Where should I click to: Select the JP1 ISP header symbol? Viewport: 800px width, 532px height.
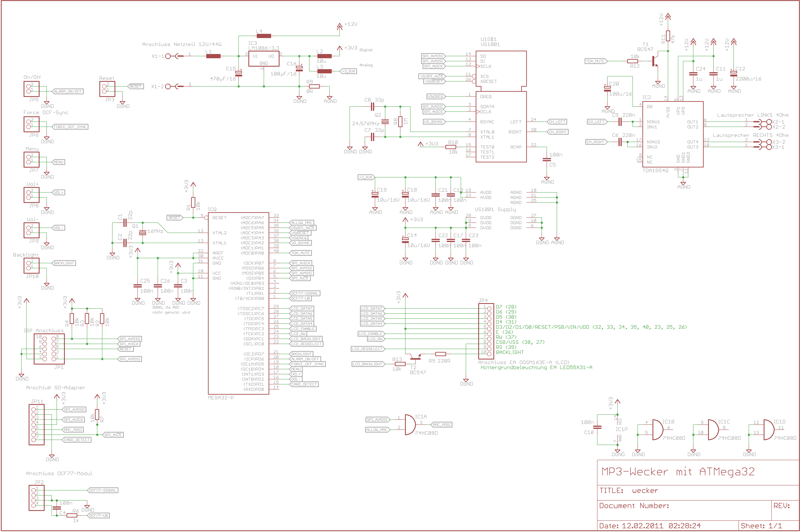tap(49, 349)
